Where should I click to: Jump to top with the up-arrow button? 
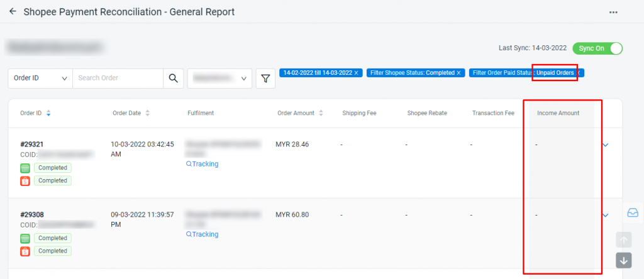pyautogui.click(x=623, y=239)
